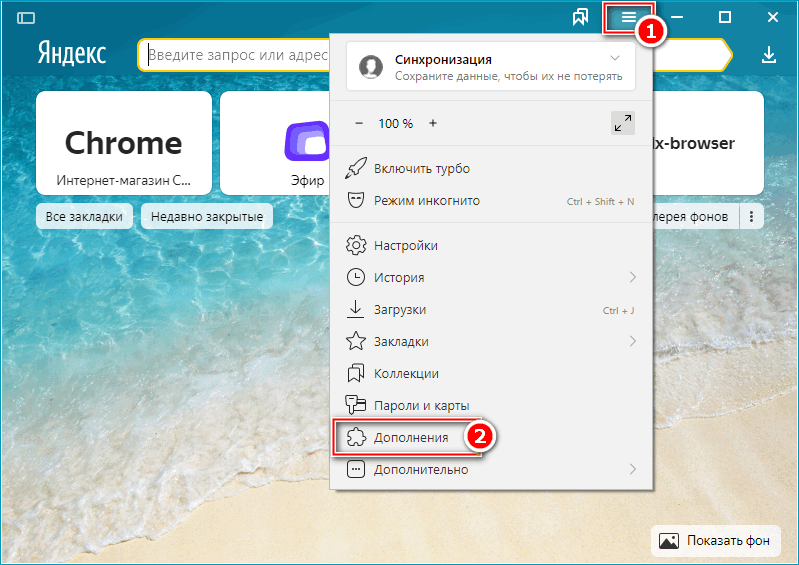Open Настройки from the menu
The image size is (799, 565).
405,245
